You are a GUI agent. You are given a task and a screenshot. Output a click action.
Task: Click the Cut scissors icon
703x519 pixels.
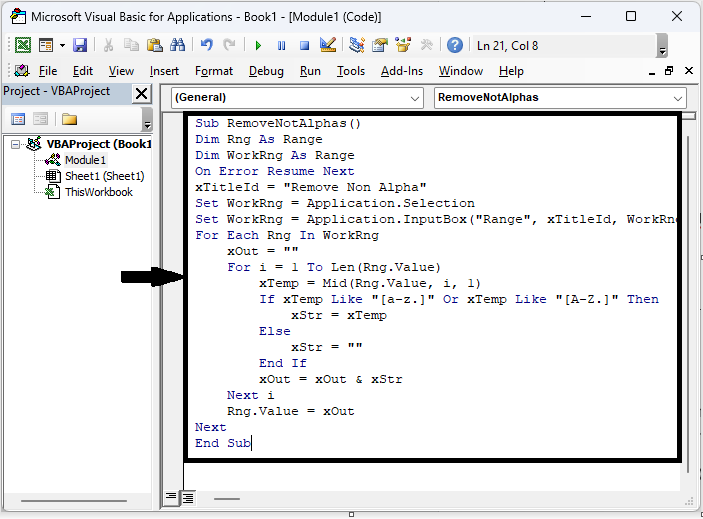(108, 45)
